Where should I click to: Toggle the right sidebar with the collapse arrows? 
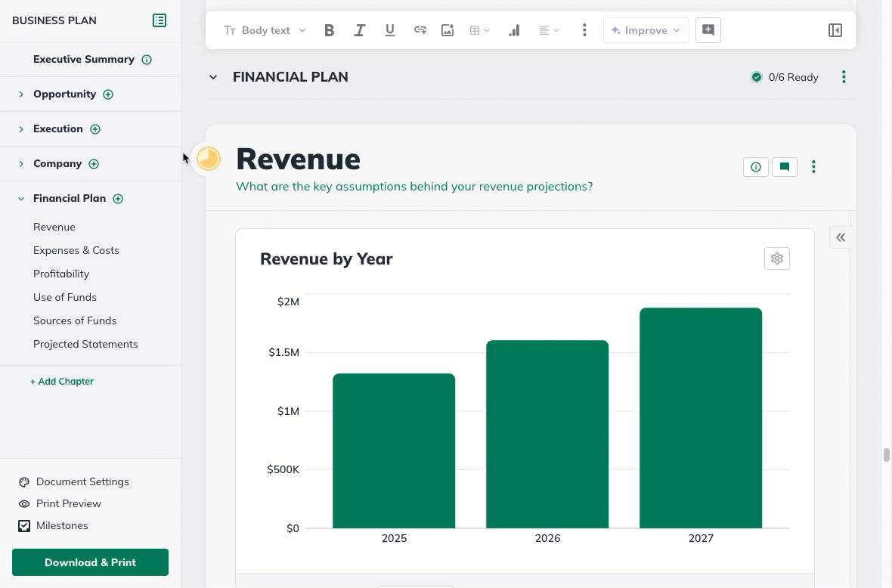(840, 237)
